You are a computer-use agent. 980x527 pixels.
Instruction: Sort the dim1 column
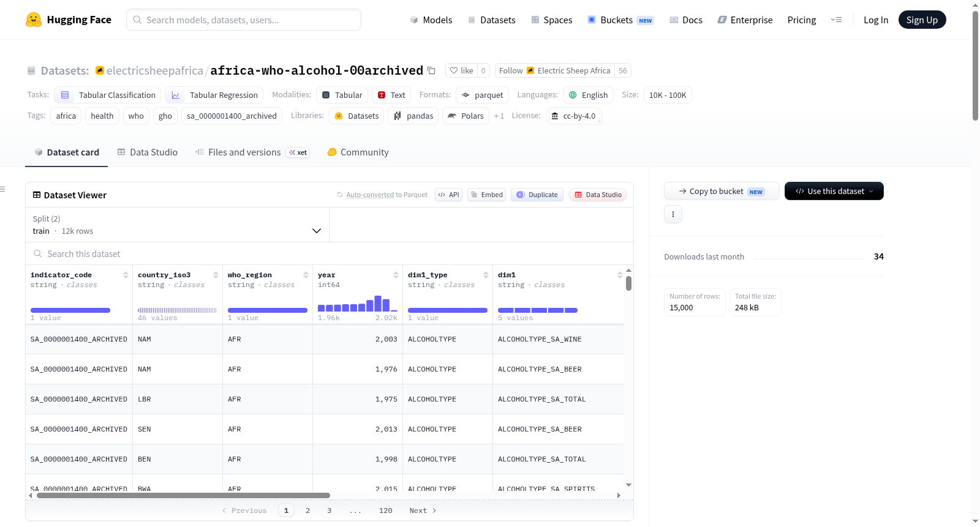tap(620, 275)
